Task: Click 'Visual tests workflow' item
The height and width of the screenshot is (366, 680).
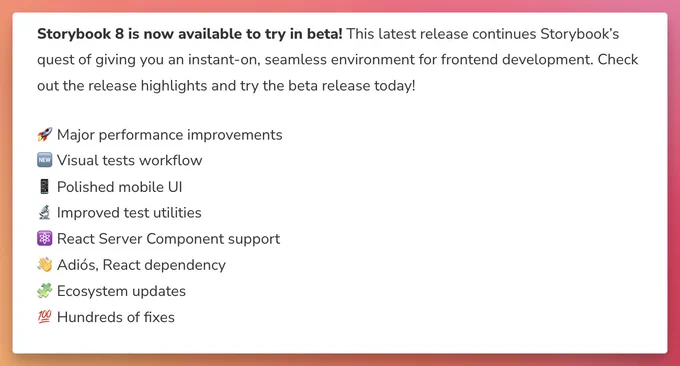Action: click(130, 160)
